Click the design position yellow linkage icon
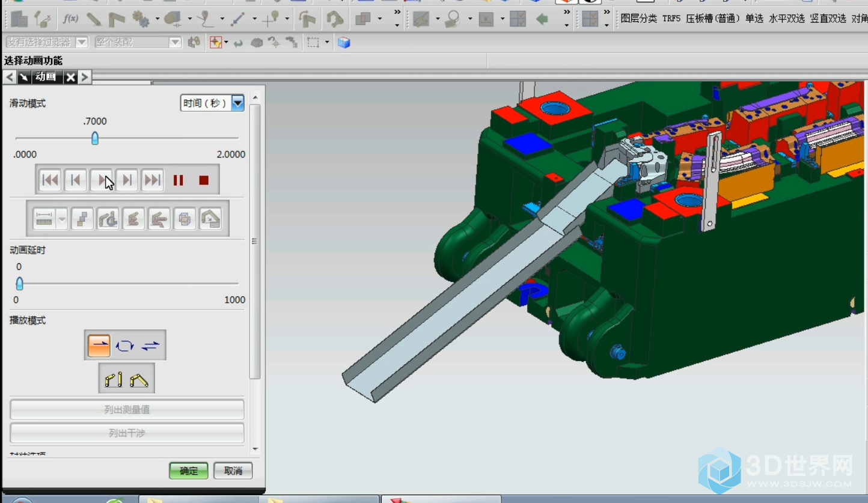The image size is (868, 503). click(x=113, y=379)
